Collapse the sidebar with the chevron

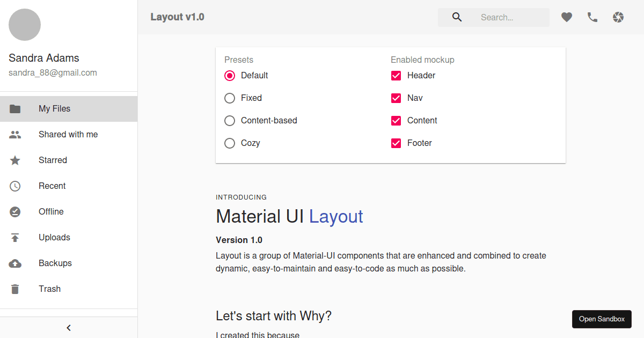[68, 327]
